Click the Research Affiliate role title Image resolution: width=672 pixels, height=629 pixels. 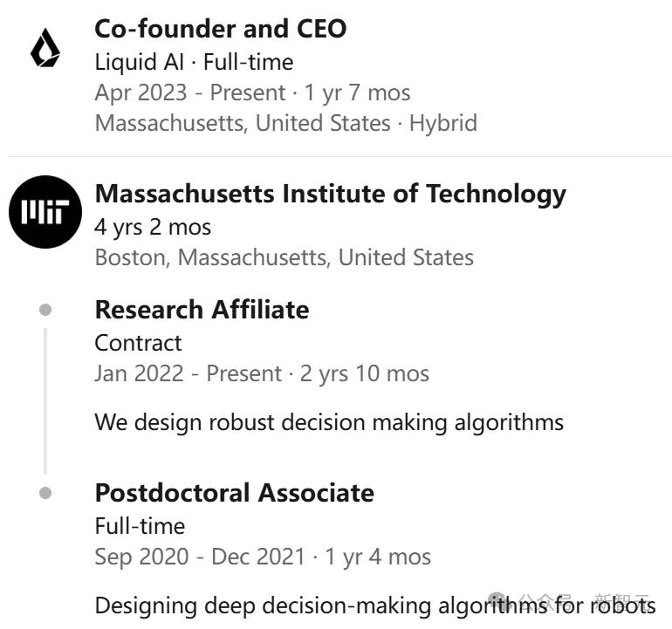point(202,310)
